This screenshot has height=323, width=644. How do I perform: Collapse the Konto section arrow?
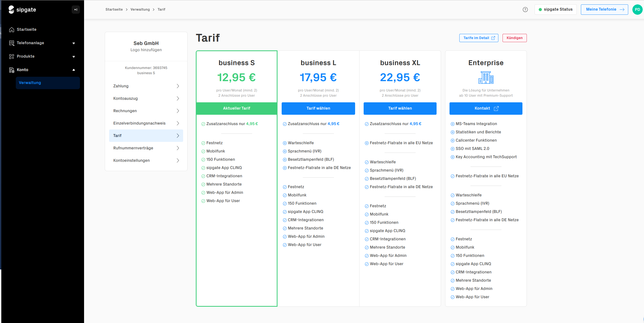tap(74, 70)
